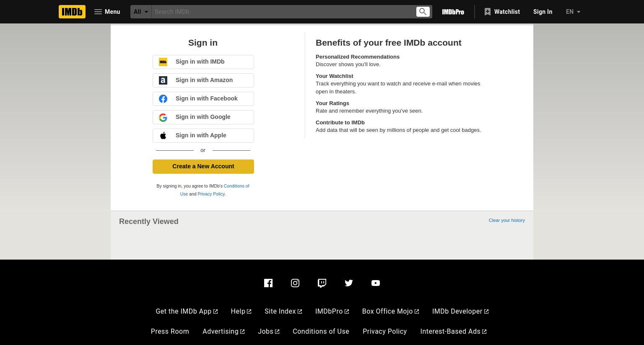Screen dimensions: 644x345
Task: Sign in with IMDb
Action: [x=203, y=62]
